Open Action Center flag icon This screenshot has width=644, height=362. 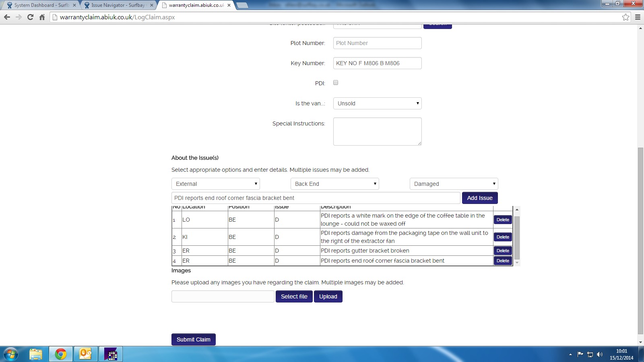[x=580, y=354]
